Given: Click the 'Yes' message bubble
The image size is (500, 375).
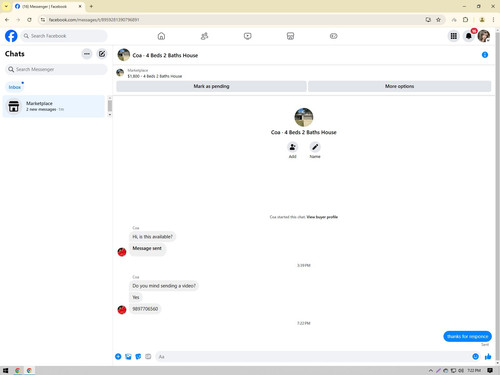Looking at the screenshot, I should click(136, 297).
